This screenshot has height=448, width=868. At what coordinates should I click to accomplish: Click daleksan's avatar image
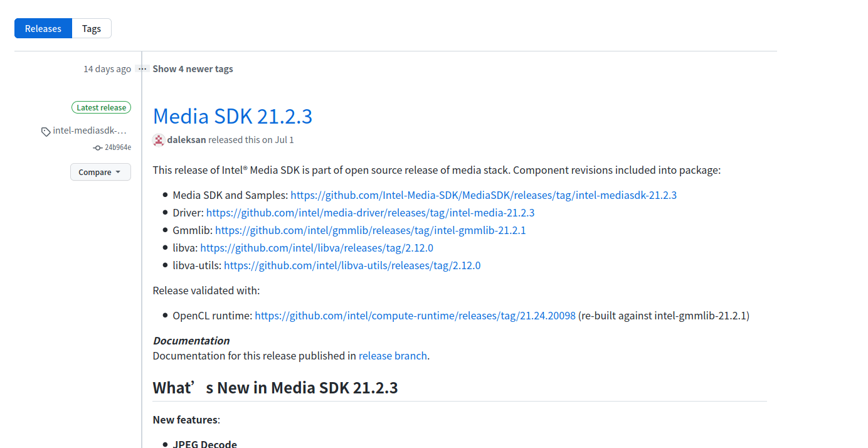159,140
